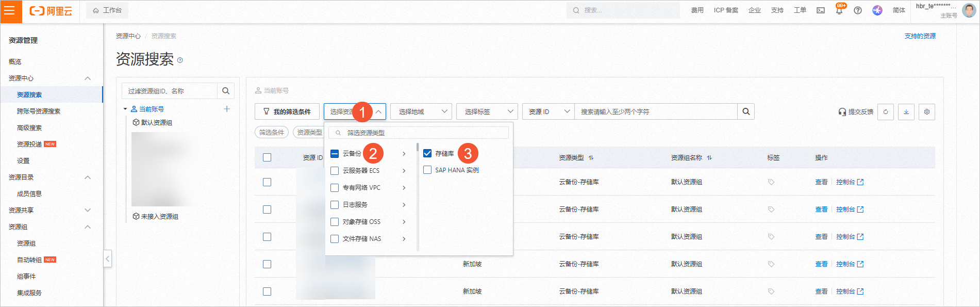Screen dimensions: 980x307
Task: Click the 提交反馈 headset icon
Action: [842, 112]
